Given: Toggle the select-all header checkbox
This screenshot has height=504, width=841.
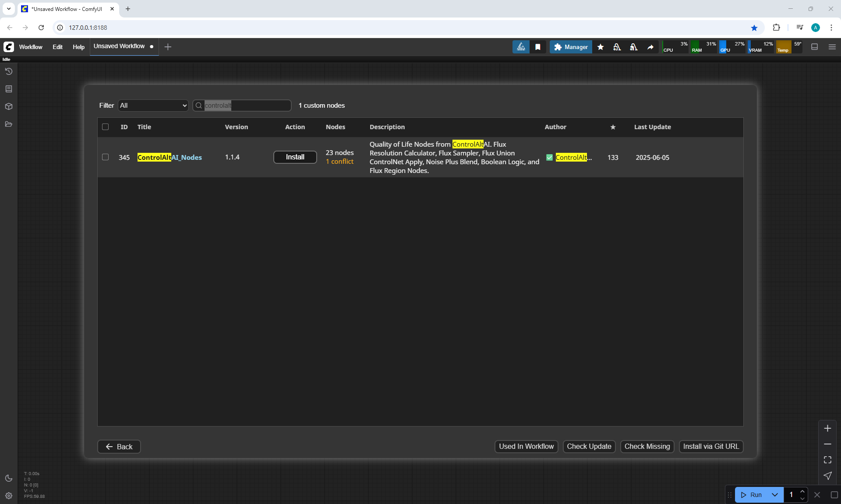Looking at the screenshot, I should pos(105,127).
